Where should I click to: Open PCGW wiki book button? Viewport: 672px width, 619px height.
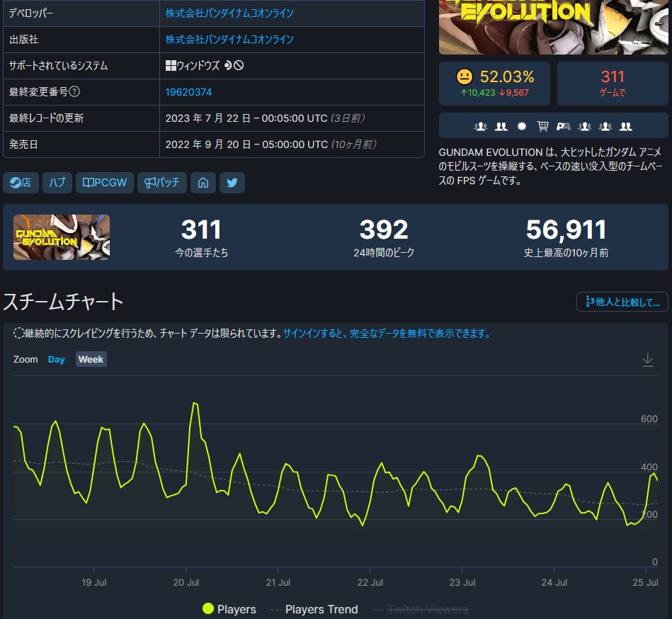click(105, 183)
